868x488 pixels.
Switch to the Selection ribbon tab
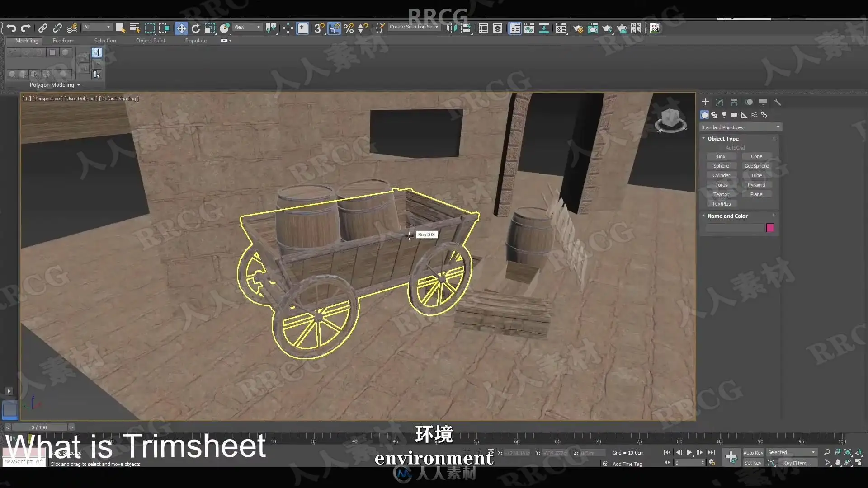(105, 41)
